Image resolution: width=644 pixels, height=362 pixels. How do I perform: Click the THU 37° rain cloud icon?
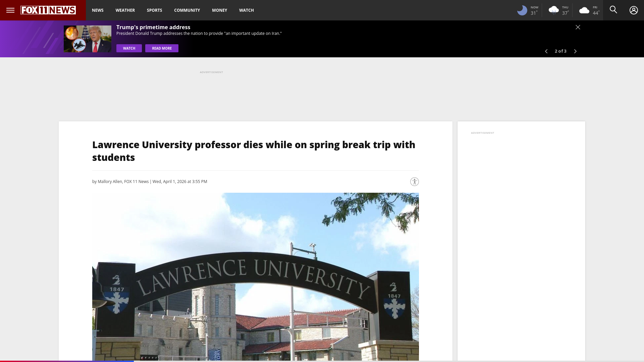[553, 10]
